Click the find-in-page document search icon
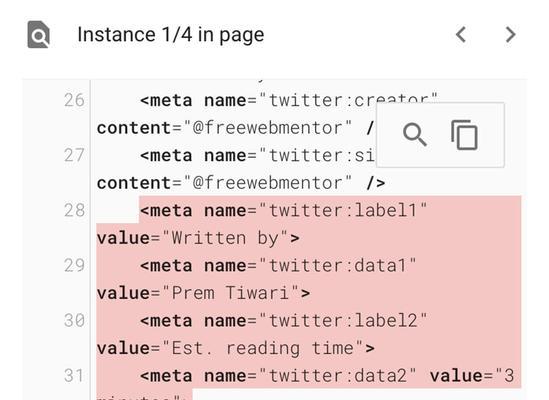 tap(39, 34)
